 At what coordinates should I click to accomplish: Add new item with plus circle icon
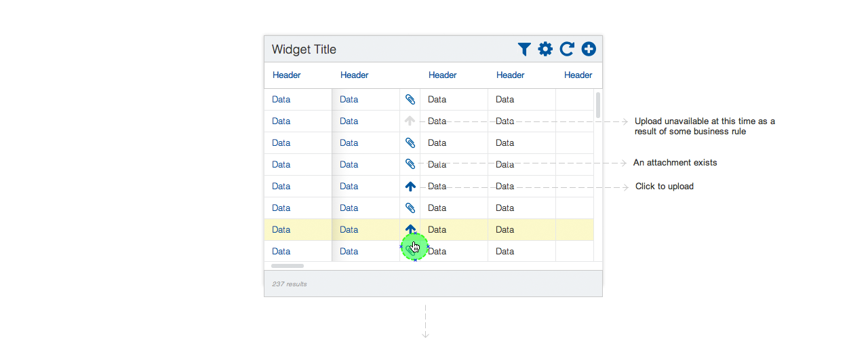pos(589,49)
